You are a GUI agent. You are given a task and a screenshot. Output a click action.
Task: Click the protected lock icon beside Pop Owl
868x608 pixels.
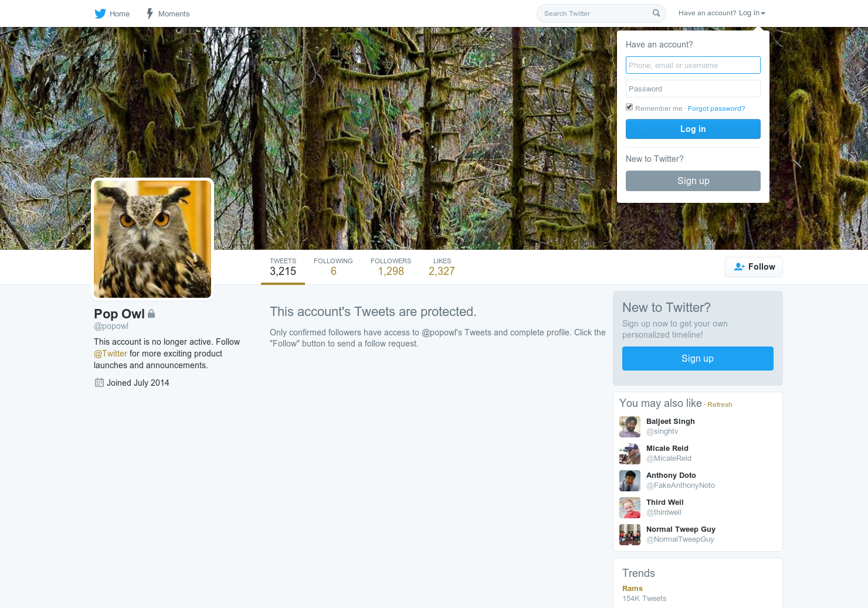tap(151, 314)
